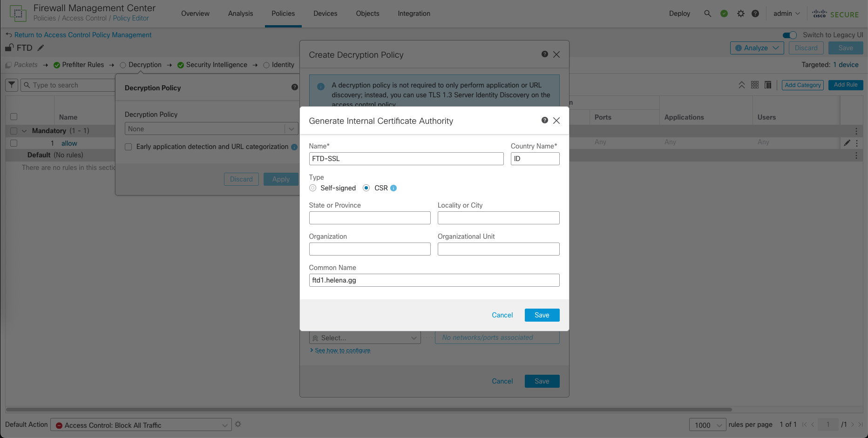Select the Self-signed radio button
This screenshot has height=438, width=868.
point(312,188)
